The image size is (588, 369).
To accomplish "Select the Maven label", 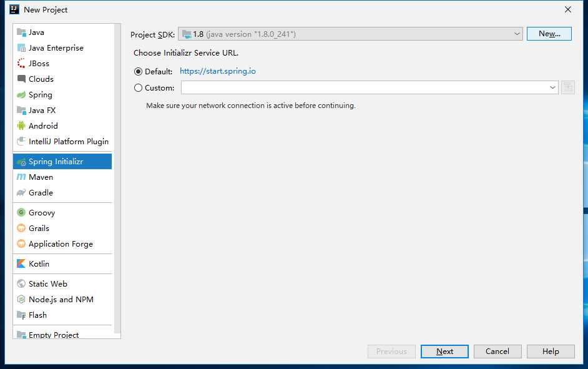I will 41,177.
